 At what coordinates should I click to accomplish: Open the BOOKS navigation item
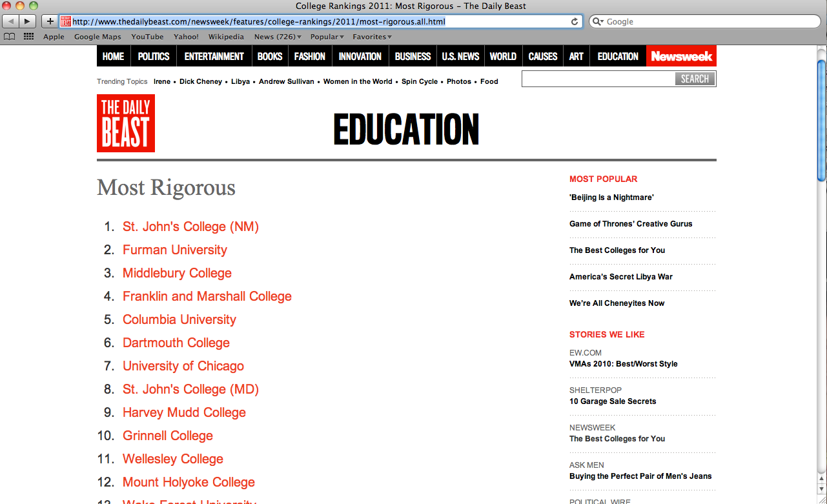[x=270, y=56]
